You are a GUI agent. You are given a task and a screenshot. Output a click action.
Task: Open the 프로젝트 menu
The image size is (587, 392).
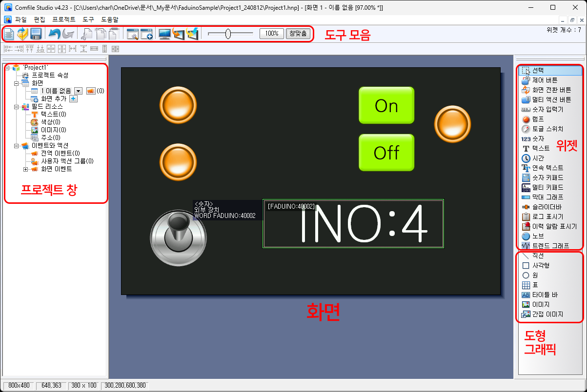pos(63,20)
